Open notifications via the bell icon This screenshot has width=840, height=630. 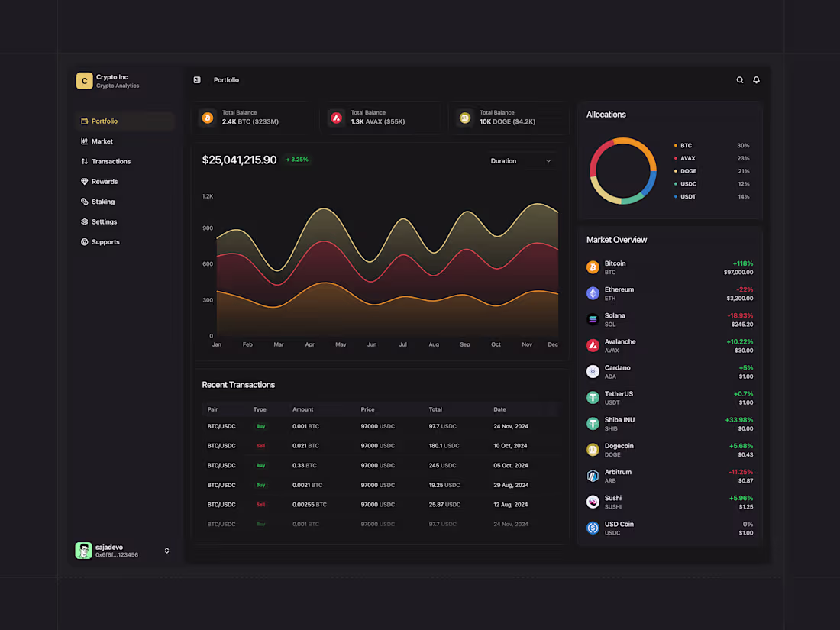tap(756, 79)
